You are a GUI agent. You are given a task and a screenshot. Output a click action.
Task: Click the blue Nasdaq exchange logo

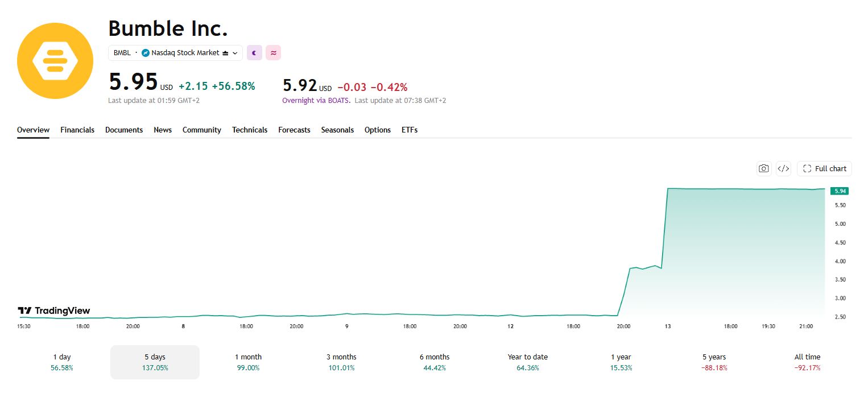[146, 53]
